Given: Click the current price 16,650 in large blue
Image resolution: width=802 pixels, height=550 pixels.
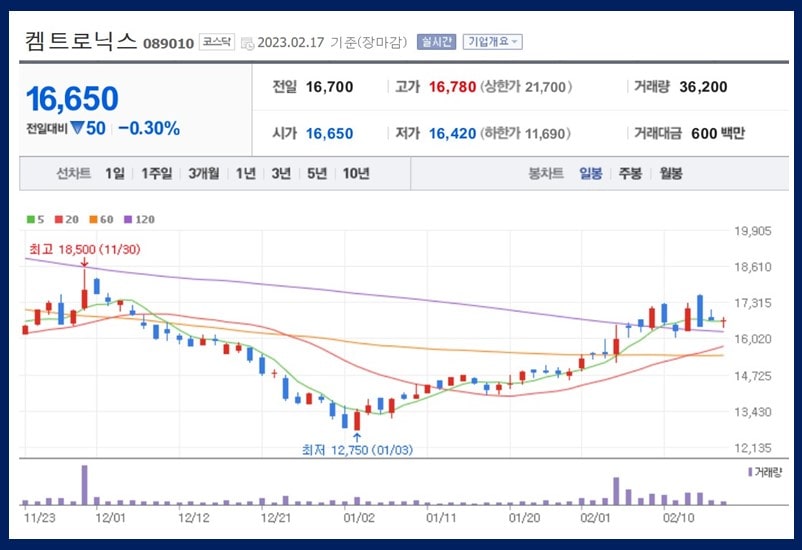Looking at the screenshot, I should click(x=72, y=99).
